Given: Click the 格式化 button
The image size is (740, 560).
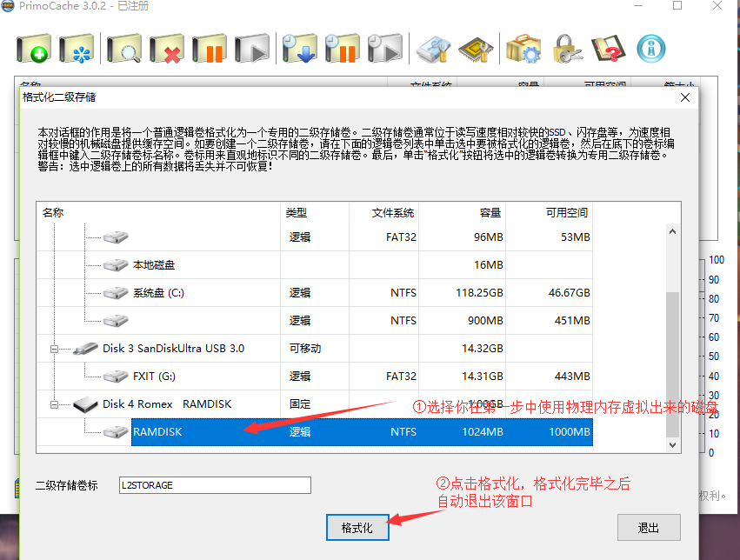Looking at the screenshot, I should click(x=357, y=528).
